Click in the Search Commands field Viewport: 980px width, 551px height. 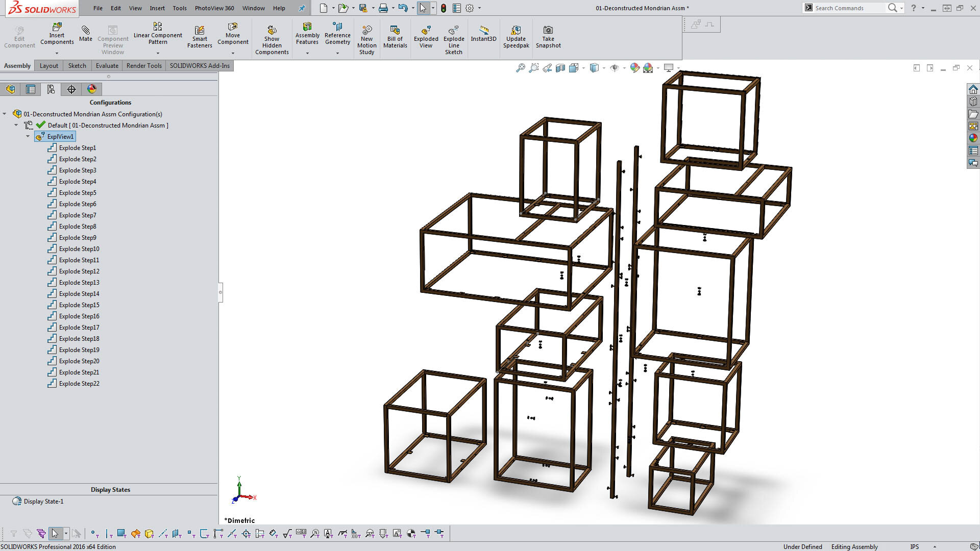[849, 8]
